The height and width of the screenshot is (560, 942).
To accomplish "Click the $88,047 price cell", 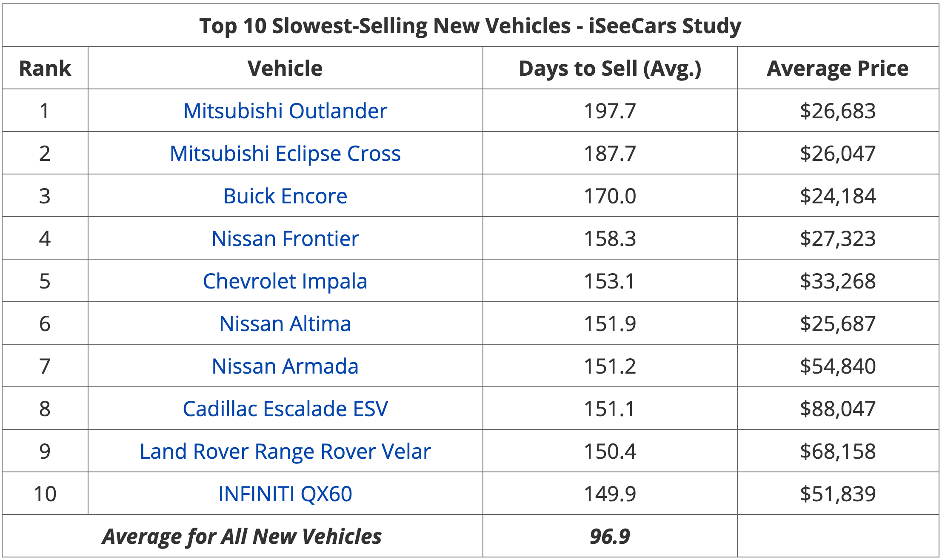I will coord(837,409).
